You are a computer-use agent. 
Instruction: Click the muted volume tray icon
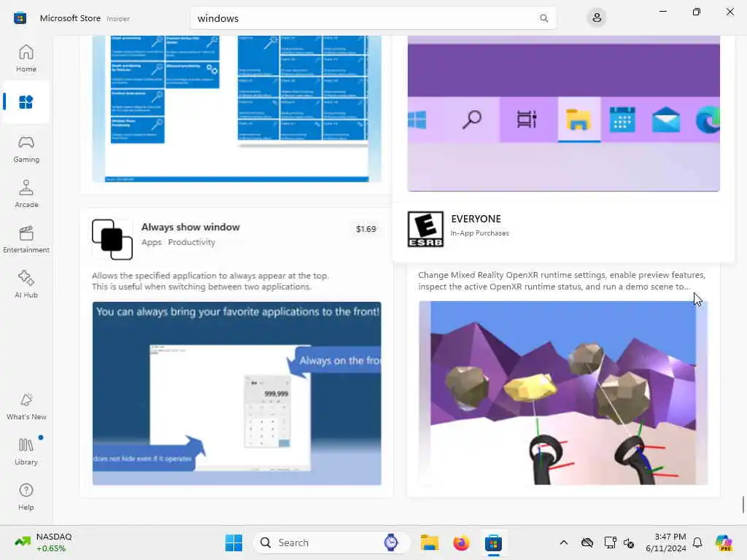[629, 542]
